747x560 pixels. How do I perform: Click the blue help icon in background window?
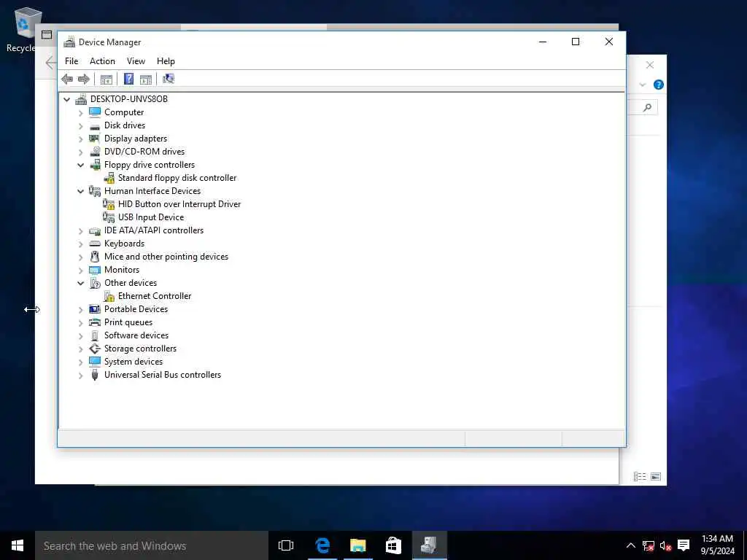coord(659,85)
